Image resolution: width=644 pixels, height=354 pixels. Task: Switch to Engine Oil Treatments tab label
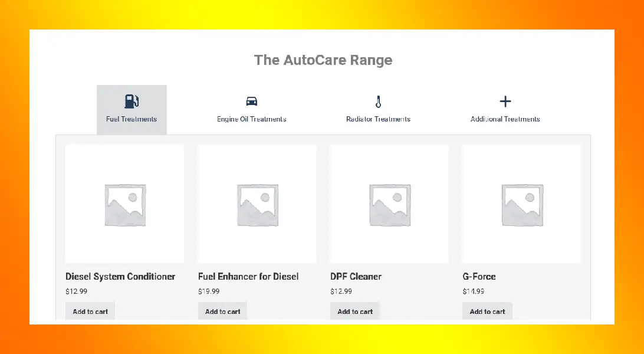251,119
